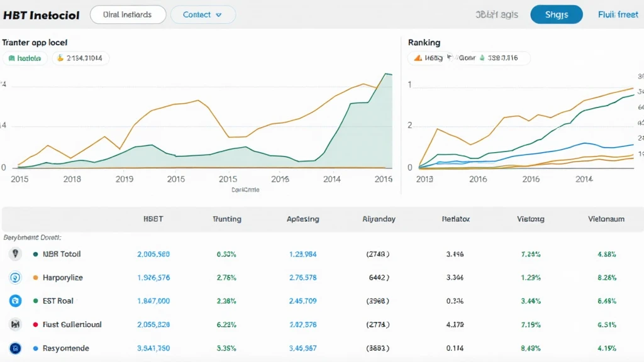Click the green icon in Ranking legend
Screen dimensions: 644x362
[482, 58]
